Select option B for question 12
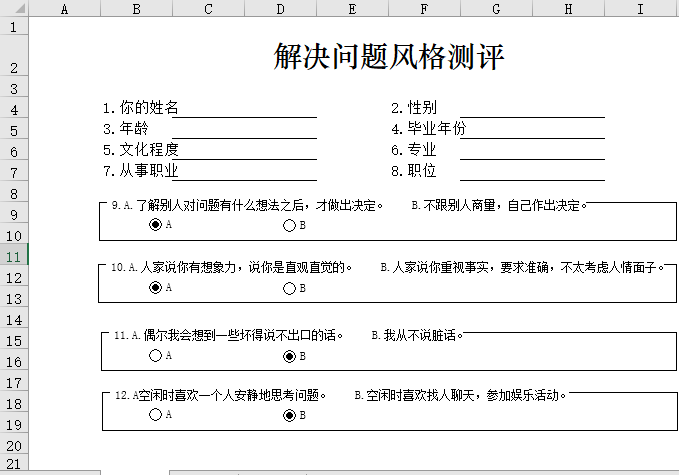The width and height of the screenshot is (679, 475). [290, 415]
